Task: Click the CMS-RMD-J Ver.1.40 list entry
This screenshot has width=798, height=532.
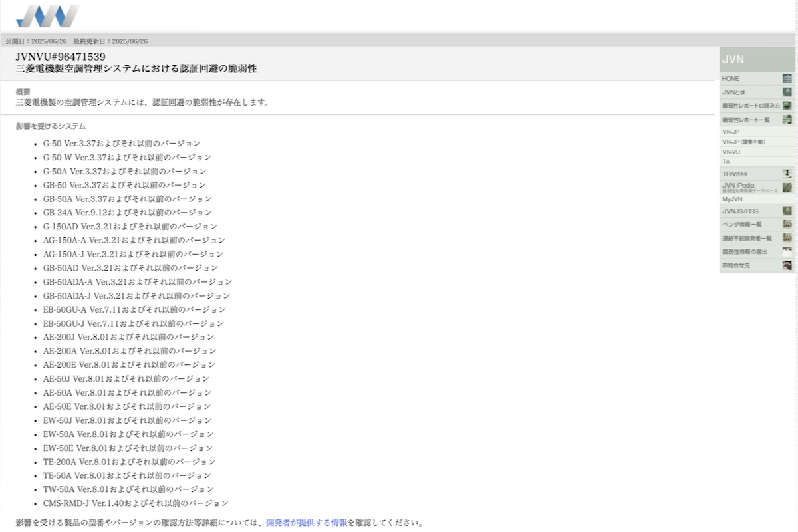Action: pos(136,503)
